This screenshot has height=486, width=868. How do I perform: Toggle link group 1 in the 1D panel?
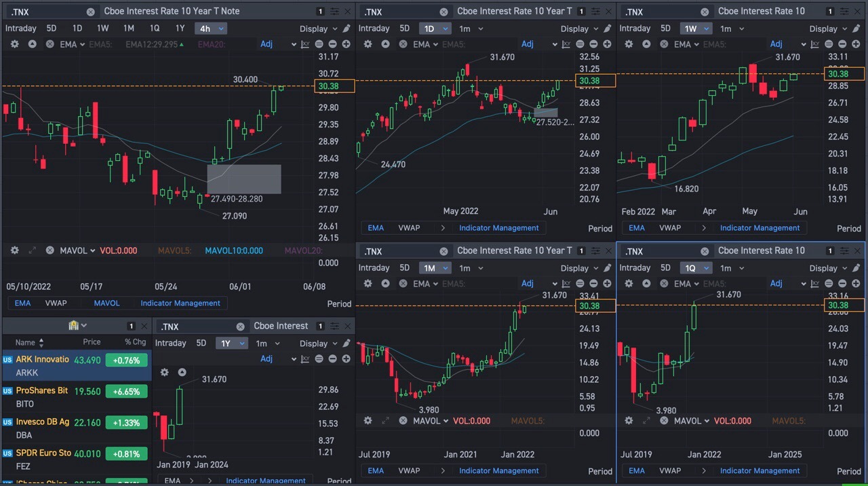point(581,12)
